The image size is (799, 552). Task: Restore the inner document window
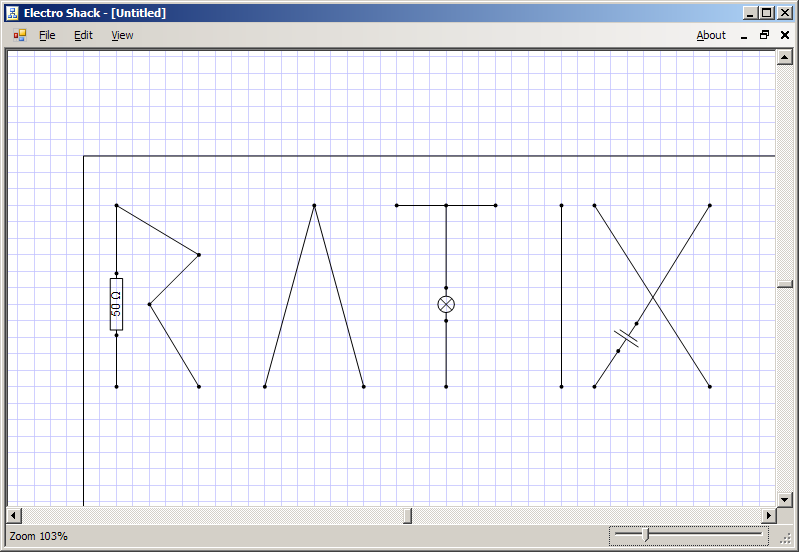click(x=764, y=35)
